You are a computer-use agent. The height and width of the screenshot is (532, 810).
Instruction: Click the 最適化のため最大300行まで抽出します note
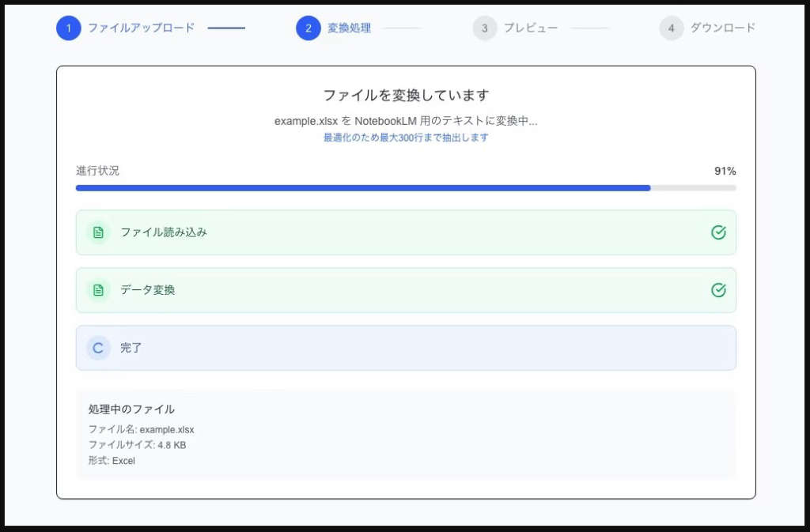click(406, 138)
